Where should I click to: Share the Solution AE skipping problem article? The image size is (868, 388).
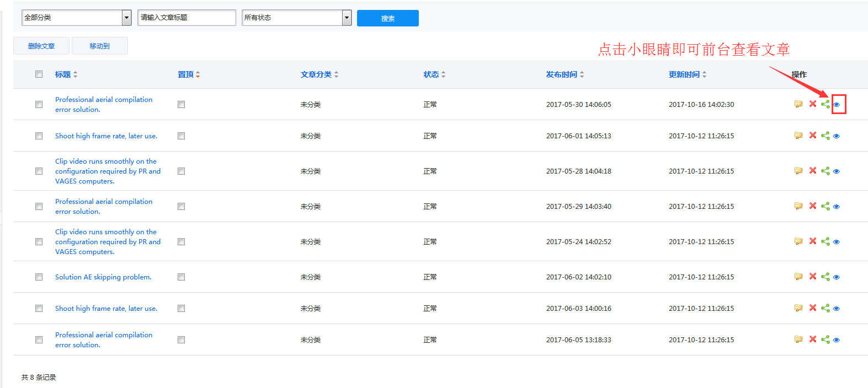point(825,277)
